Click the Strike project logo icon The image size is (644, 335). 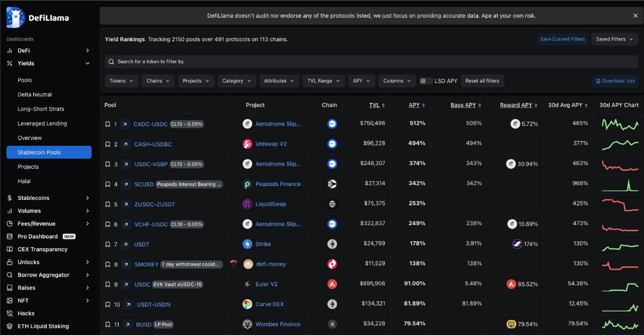pos(247,244)
